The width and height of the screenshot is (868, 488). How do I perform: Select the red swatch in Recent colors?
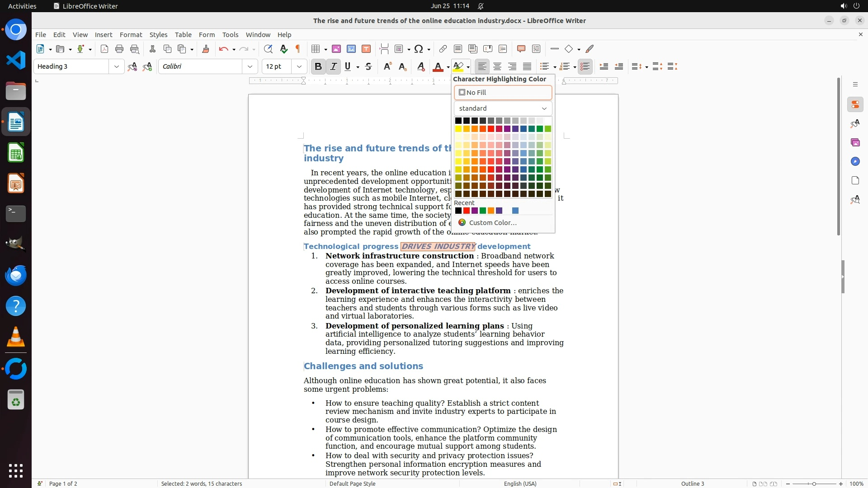[x=467, y=211]
